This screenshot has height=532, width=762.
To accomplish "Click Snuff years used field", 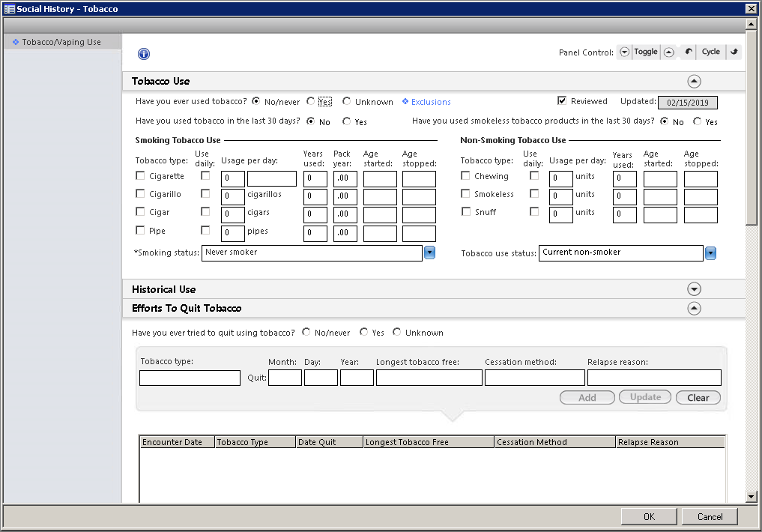I will pyautogui.click(x=624, y=215).
